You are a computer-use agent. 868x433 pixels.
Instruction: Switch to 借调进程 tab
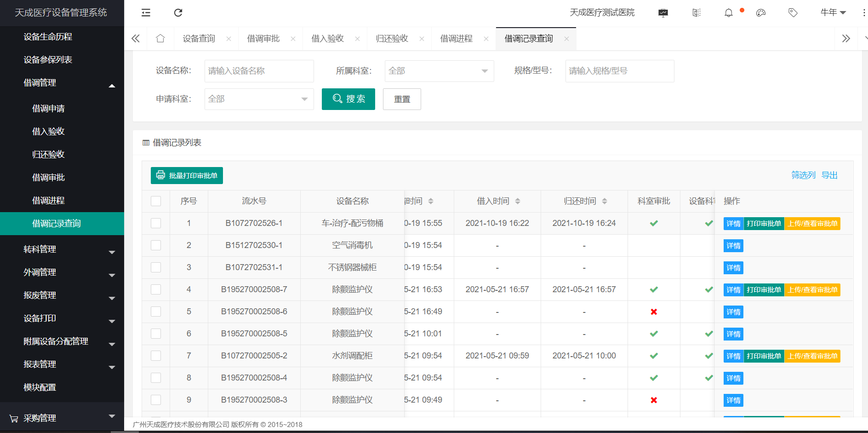pos(457,39)
